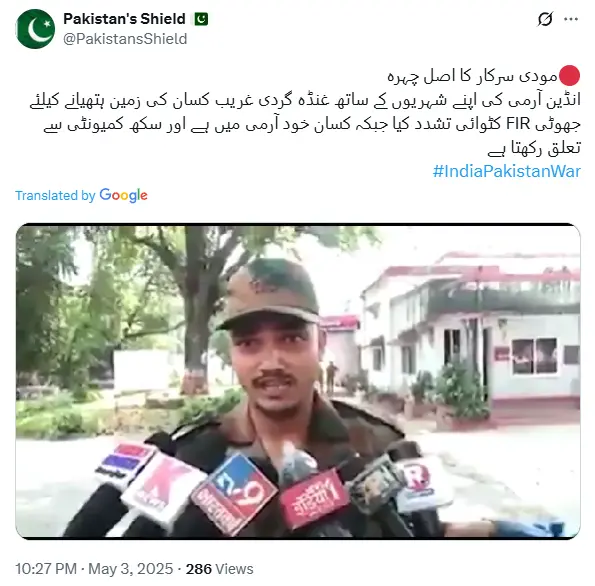Click the soldier's camouflage cap in the video
The height and width of the screenshot is (586, 595).
pyautogui.click(x=269, y=292)
